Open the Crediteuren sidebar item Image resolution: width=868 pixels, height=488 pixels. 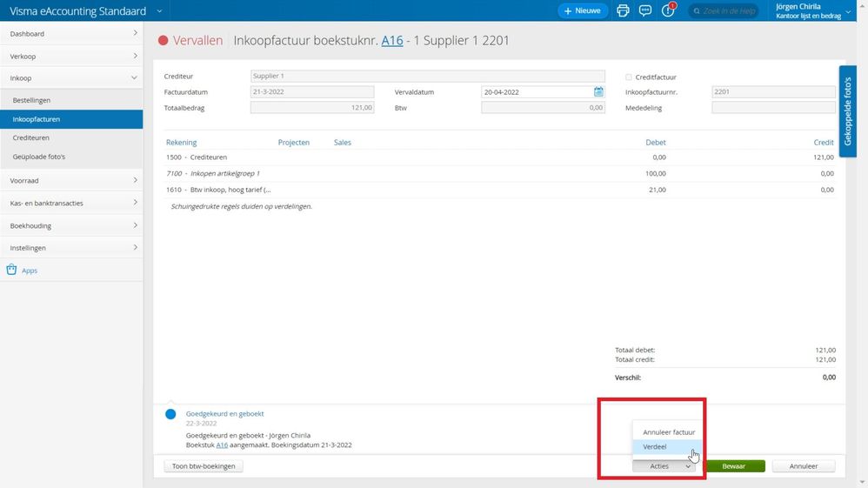[31, 138]
